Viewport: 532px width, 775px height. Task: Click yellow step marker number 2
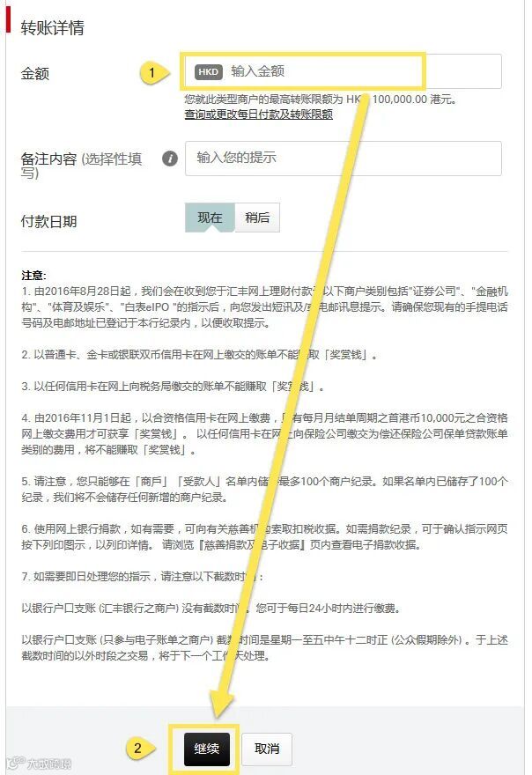139,748
